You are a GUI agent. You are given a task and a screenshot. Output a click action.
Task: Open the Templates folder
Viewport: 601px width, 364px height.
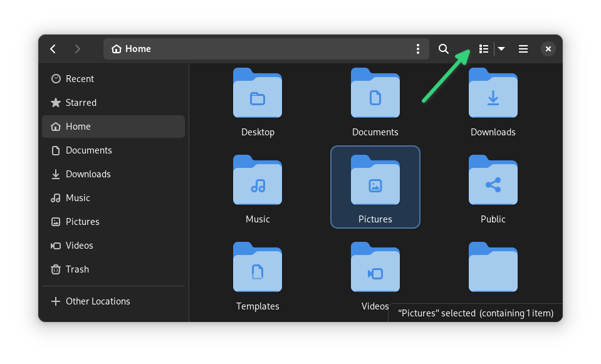click(x=258, y=268)
